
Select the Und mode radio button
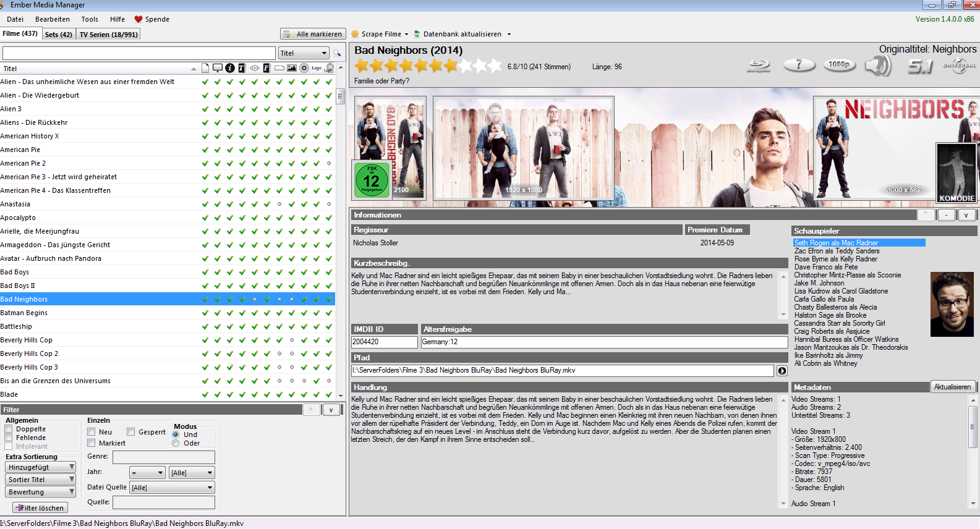(176, 434)
